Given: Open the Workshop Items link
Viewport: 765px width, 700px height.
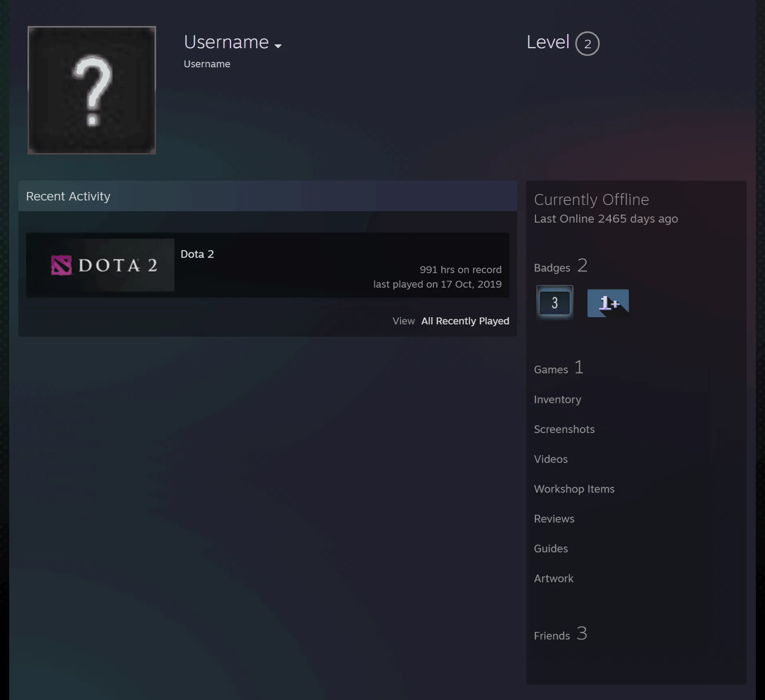Looking at the screenshot, I should click(x=574, y=489).
